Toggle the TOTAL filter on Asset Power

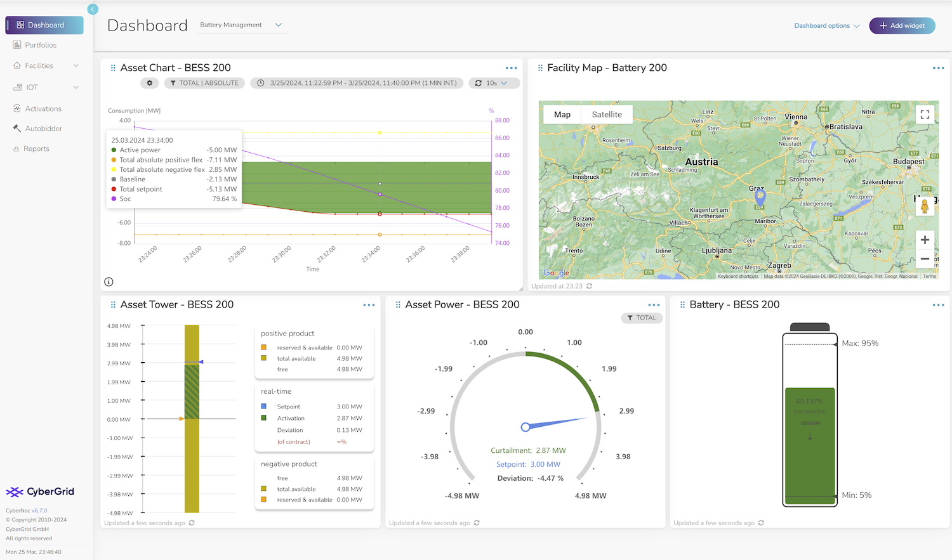[642, 318]
